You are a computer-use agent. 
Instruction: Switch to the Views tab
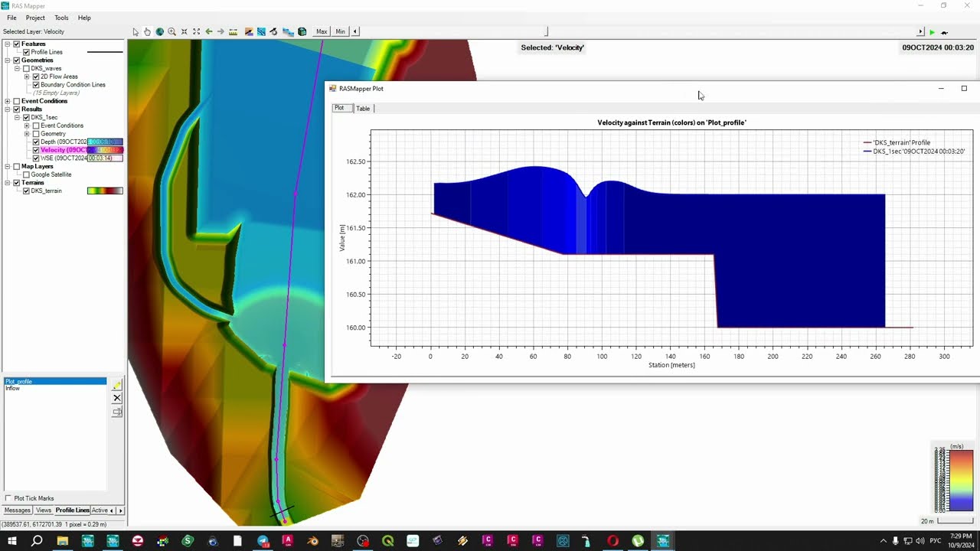[x=44, y=510]
